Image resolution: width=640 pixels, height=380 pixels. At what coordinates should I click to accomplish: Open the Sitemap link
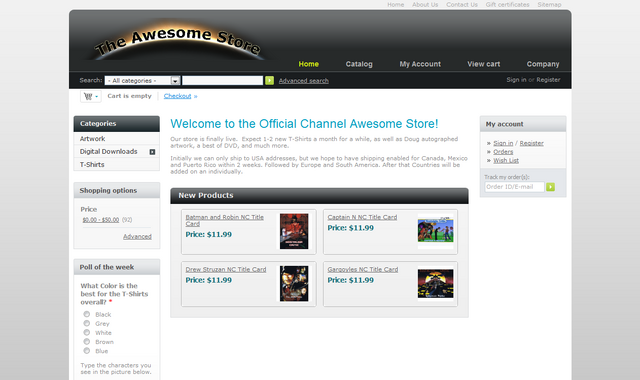[549, 4]
